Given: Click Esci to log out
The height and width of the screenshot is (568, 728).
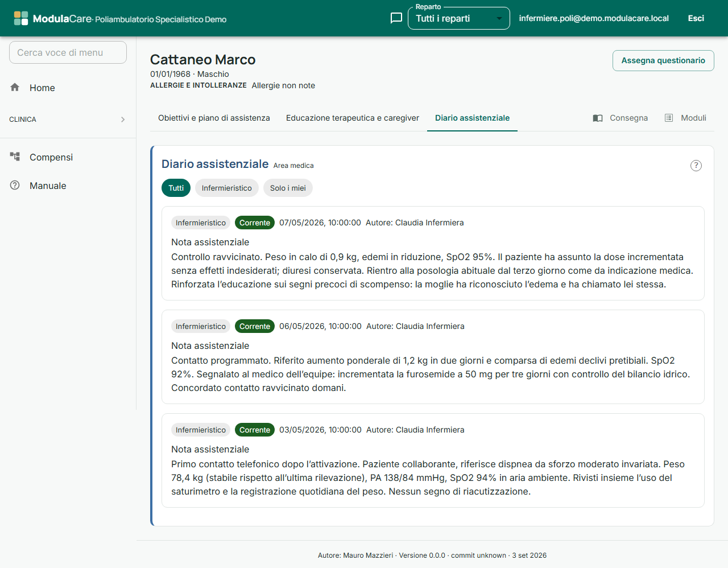Looking at the screenshot, I should coord(696,18).
